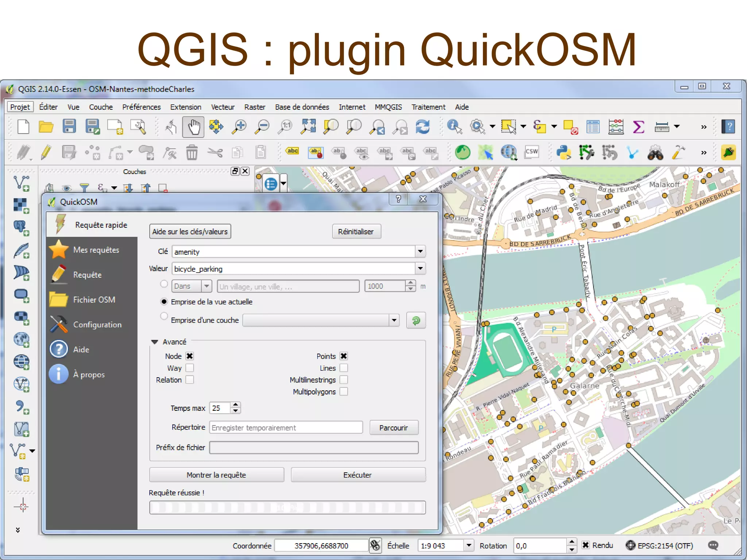This screenshot has width=747, height=560.
Task: Open the Python console
Action: click(564, 152)
